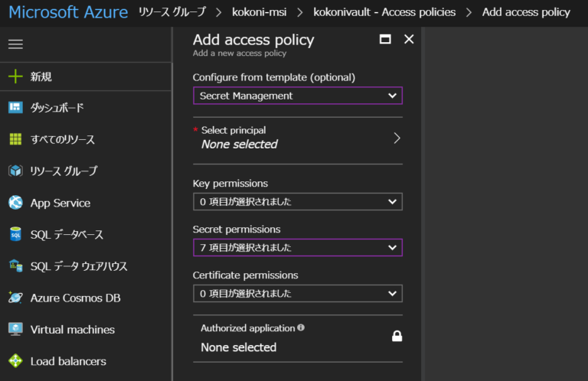Click the Authorized application info icon
The image size is (588, 381).
tap(301, 327)
